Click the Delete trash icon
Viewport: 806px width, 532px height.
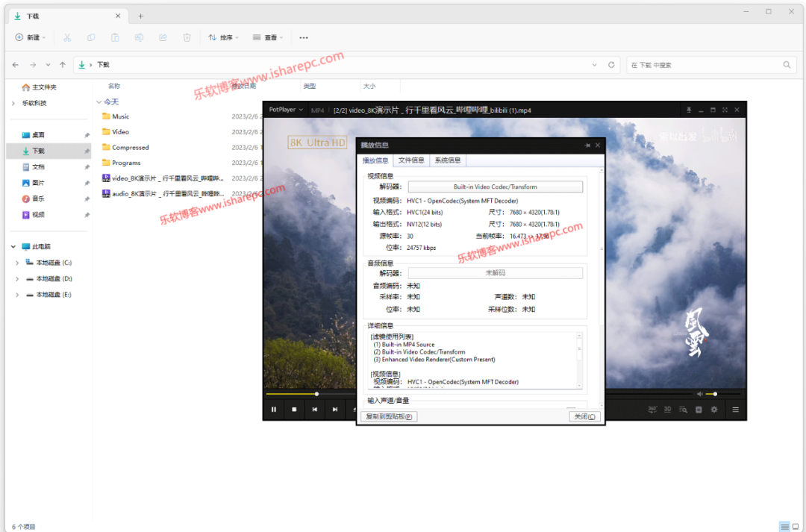pyautogui.click(x=187, y=37)
